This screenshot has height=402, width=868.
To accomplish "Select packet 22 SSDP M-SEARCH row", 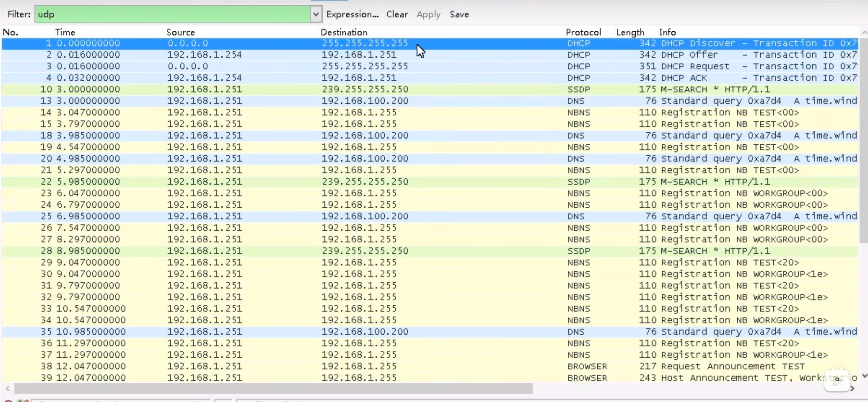I will click(430, 182).
